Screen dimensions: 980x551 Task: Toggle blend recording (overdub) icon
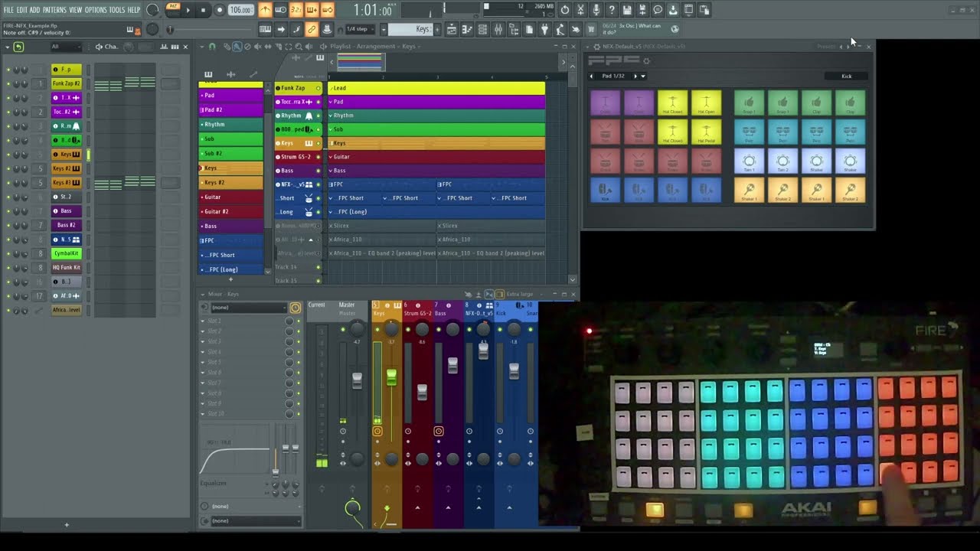[312, 10]
